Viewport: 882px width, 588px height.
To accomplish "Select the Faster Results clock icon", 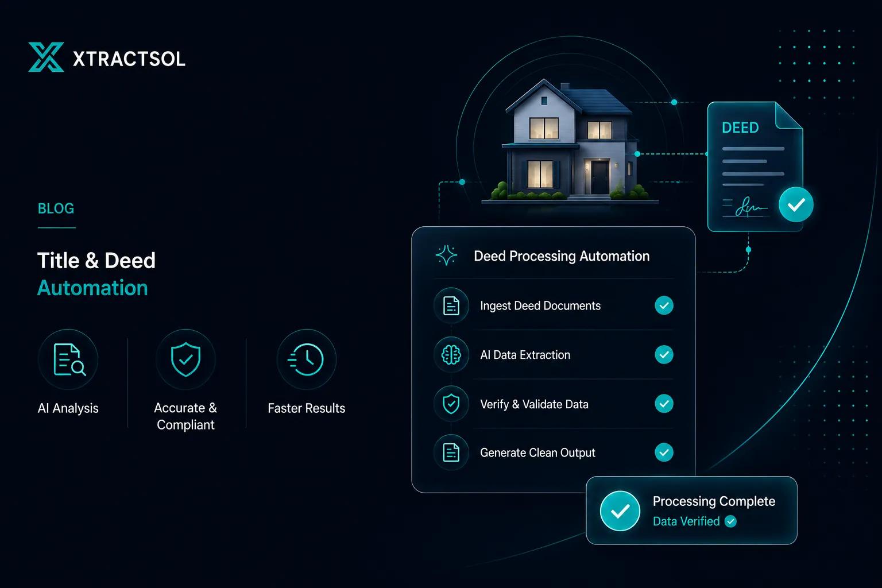I will point(306,359).
